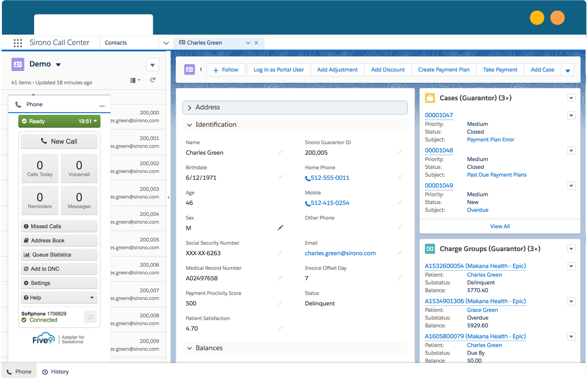Click the Add Discount button
This screenshot has height=378, width=588.
tap(388, 70)
